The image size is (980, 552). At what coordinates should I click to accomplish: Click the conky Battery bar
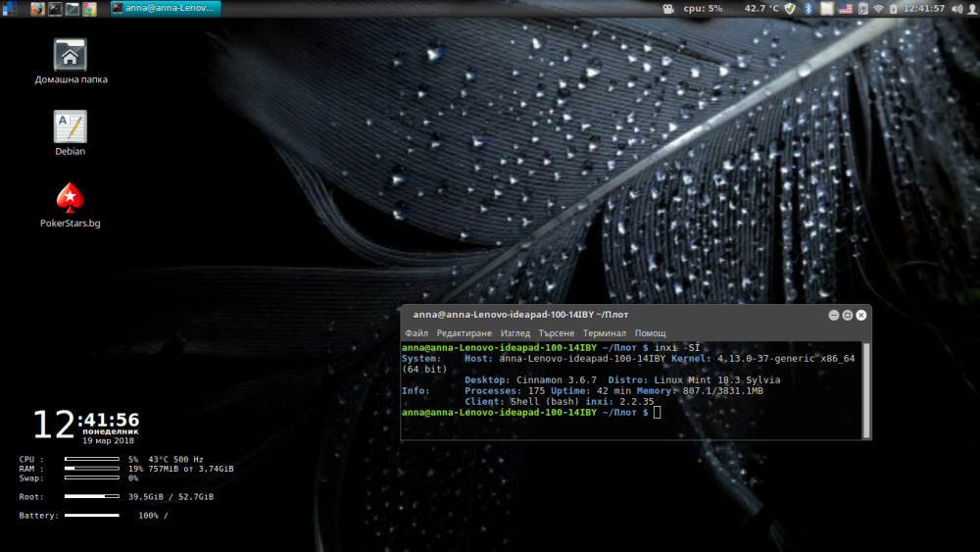point(92,515)
